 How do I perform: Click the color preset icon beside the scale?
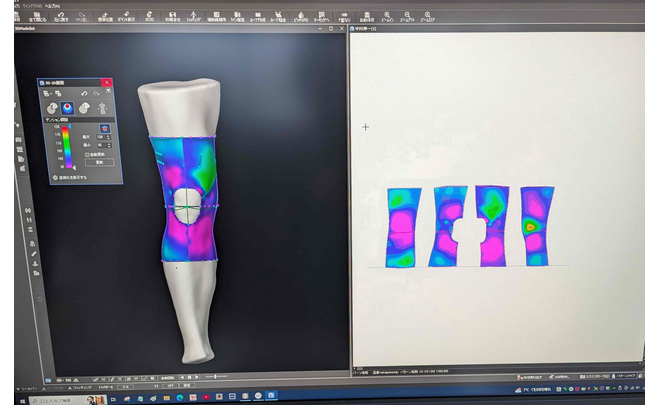(x=105, y=128)
